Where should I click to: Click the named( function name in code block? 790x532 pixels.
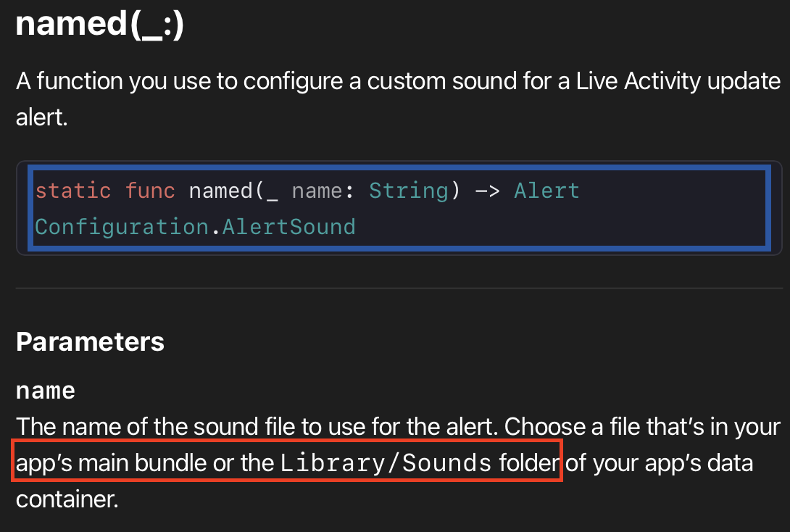pos(226,191)
